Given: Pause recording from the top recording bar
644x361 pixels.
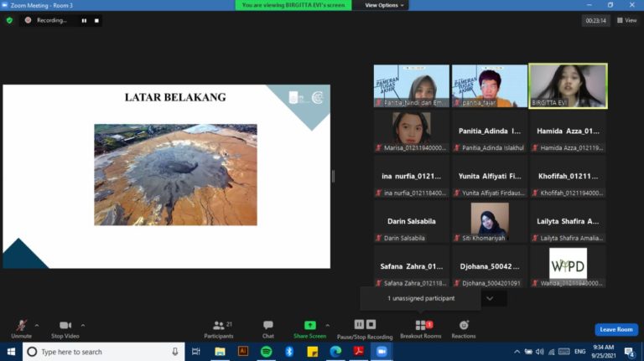Looking at the screenshot, I should (84, 20).
